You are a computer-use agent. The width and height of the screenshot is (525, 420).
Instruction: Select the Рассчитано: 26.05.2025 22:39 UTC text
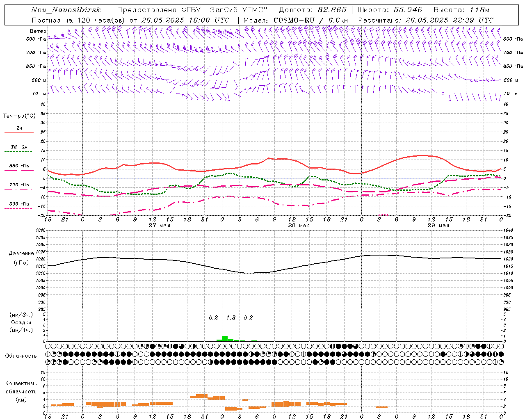point(426,20)
